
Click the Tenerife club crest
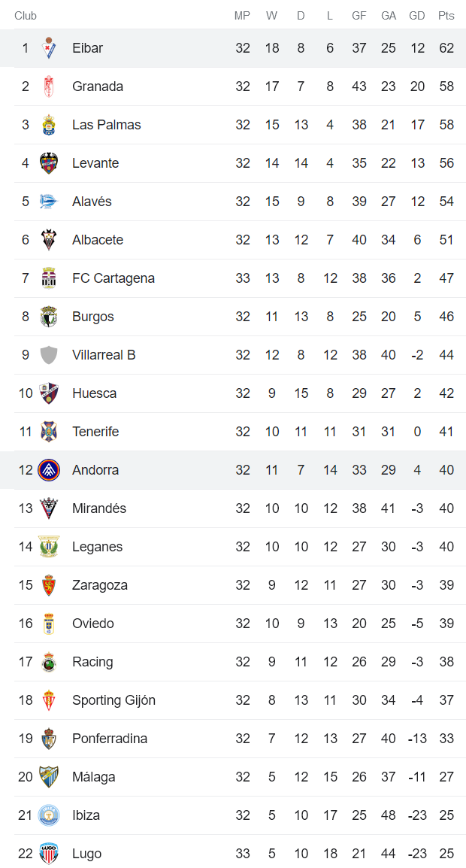[x=49, y=432]
